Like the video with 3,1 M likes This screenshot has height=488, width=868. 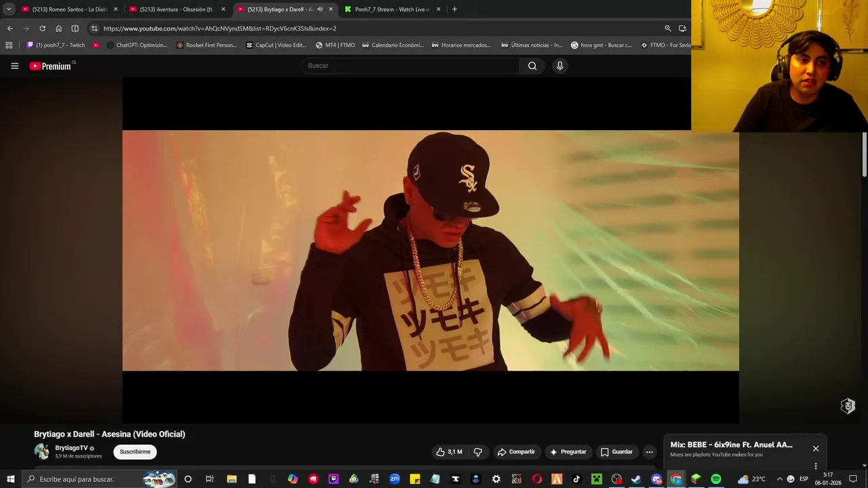pos(449,452)
